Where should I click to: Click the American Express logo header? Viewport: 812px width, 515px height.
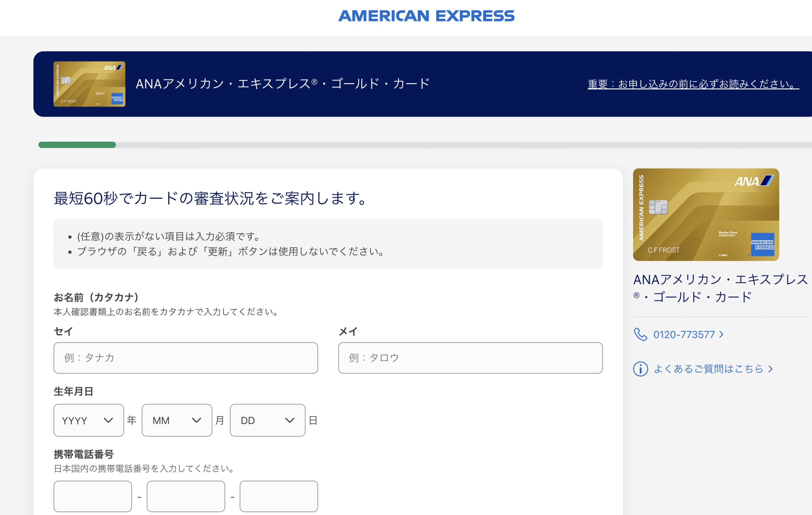coord(426,16)
